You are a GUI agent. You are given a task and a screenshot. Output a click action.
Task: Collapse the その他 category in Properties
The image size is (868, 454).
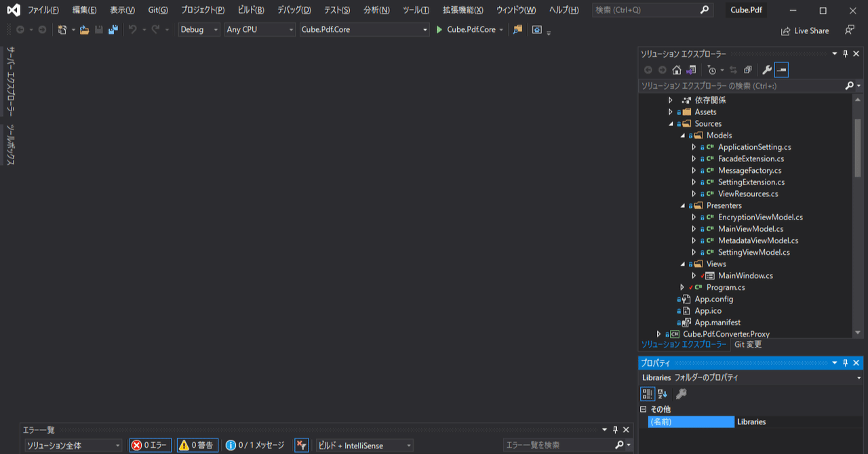coord(644,409)
